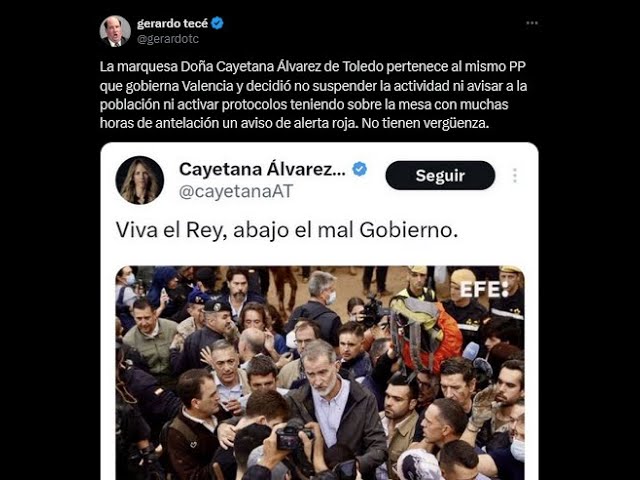Click the Seguir follow button

coord(440,176)
